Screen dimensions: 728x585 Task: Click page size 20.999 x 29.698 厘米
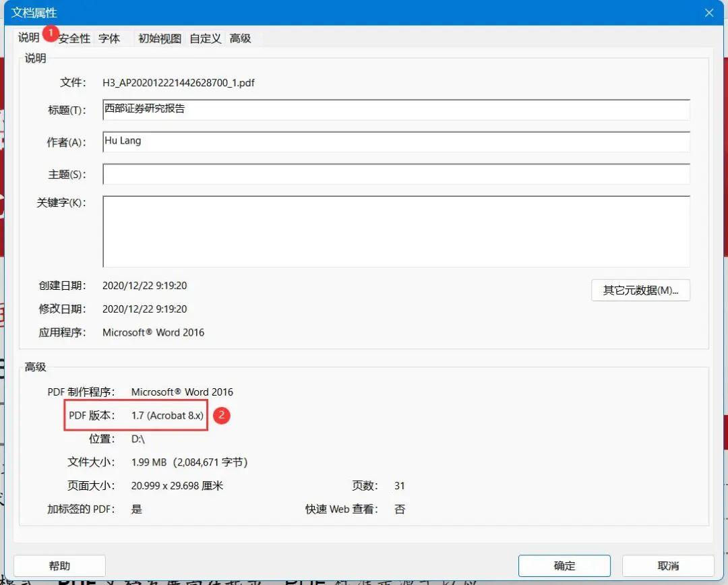[177, 486]
